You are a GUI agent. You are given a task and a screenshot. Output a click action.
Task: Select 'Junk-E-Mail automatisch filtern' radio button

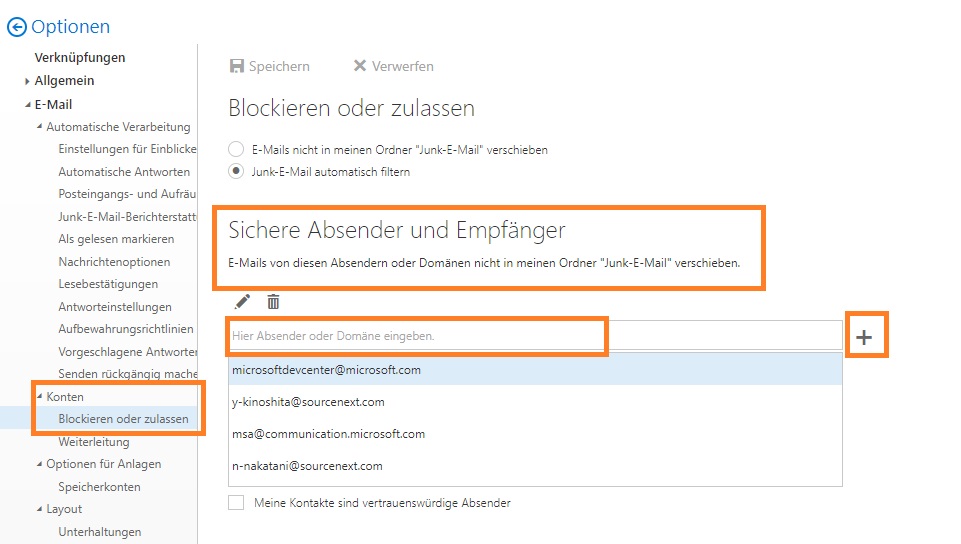coord(236,172)
